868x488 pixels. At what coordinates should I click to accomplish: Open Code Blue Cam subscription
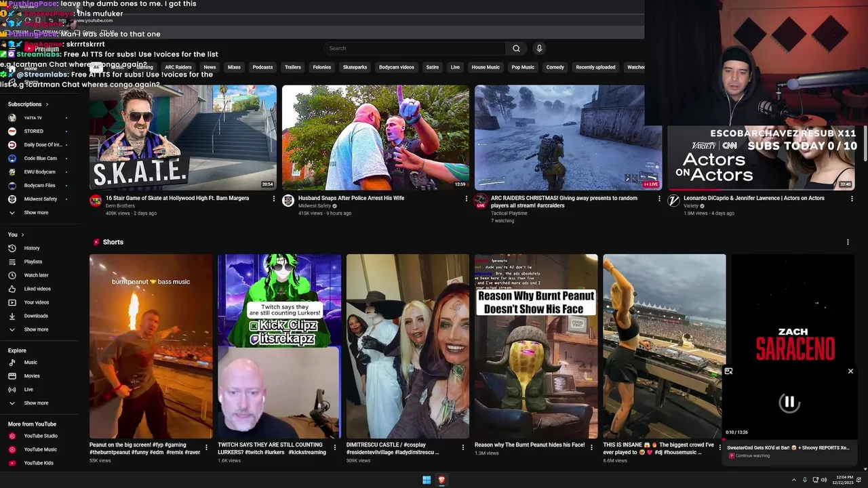tap(41, 159)
